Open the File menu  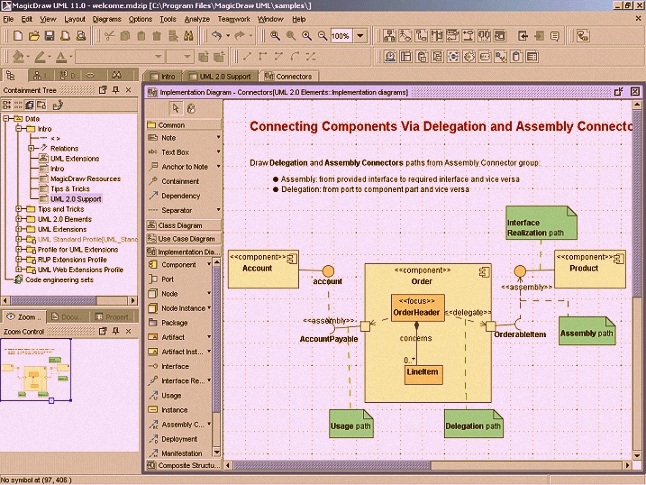click(8, 19)
